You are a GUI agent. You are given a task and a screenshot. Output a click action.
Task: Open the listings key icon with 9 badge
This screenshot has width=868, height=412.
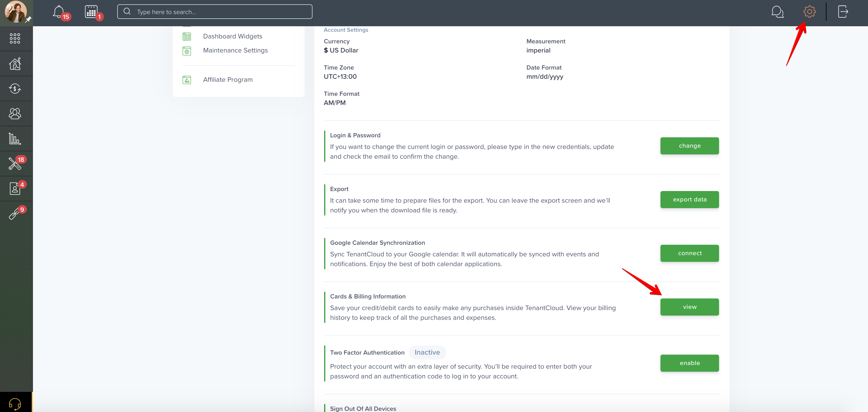14,214
